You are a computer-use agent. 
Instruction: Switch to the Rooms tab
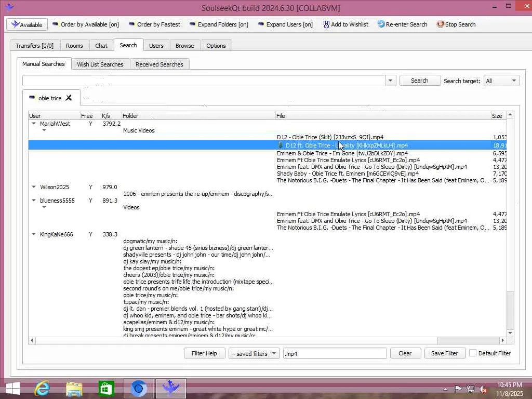click(74, 46)
